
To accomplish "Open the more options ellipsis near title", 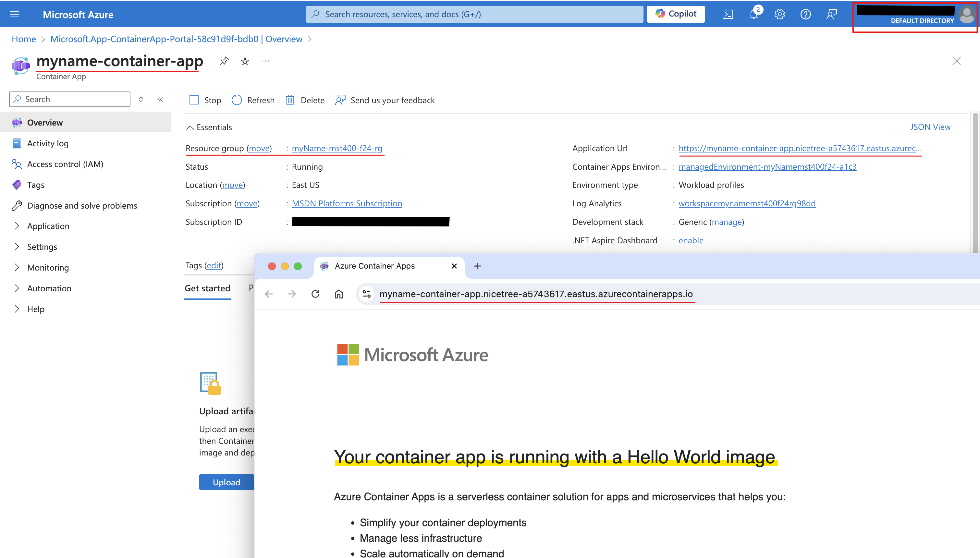I will click(265, 61).
